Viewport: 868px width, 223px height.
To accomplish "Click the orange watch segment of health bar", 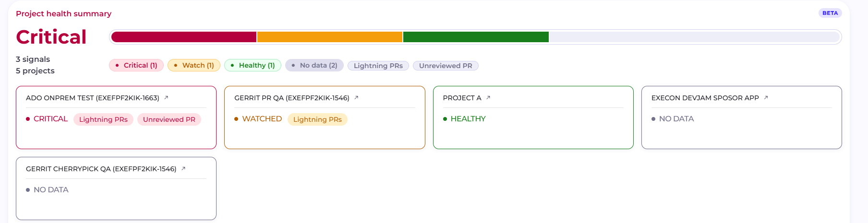I will click(330, 37).
